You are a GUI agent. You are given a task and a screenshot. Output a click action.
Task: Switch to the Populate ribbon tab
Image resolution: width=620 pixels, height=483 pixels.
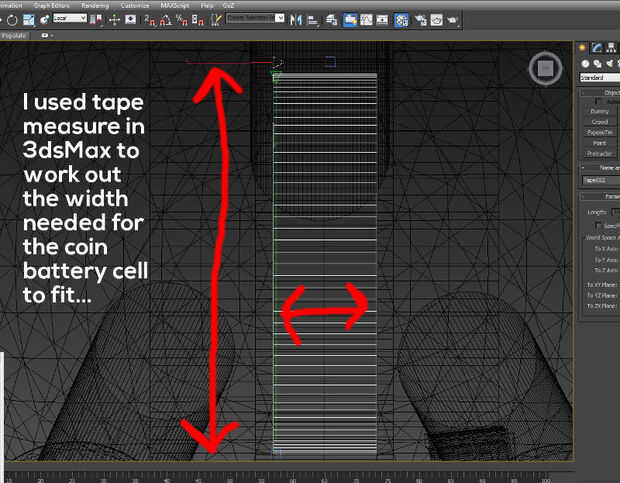click(14, 36)
